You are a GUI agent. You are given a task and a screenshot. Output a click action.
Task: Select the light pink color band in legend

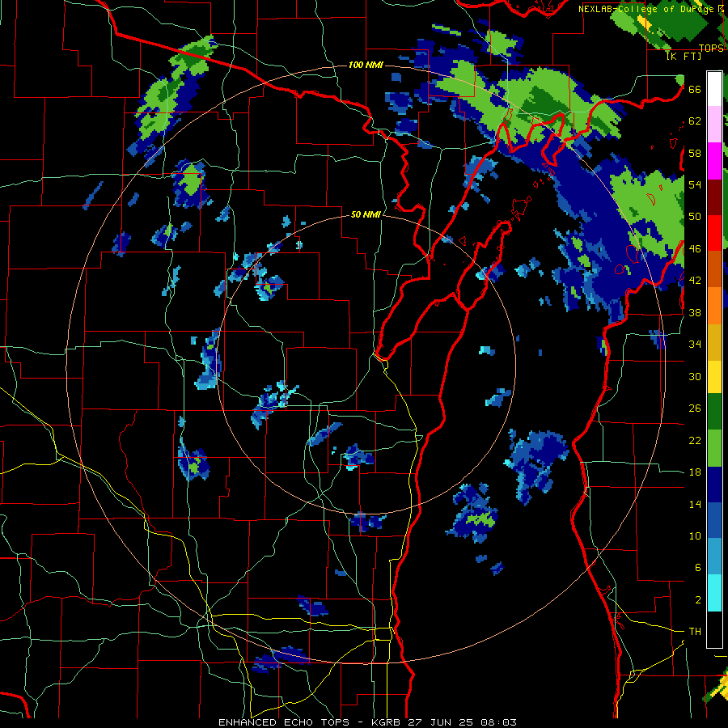coord(714,124)
